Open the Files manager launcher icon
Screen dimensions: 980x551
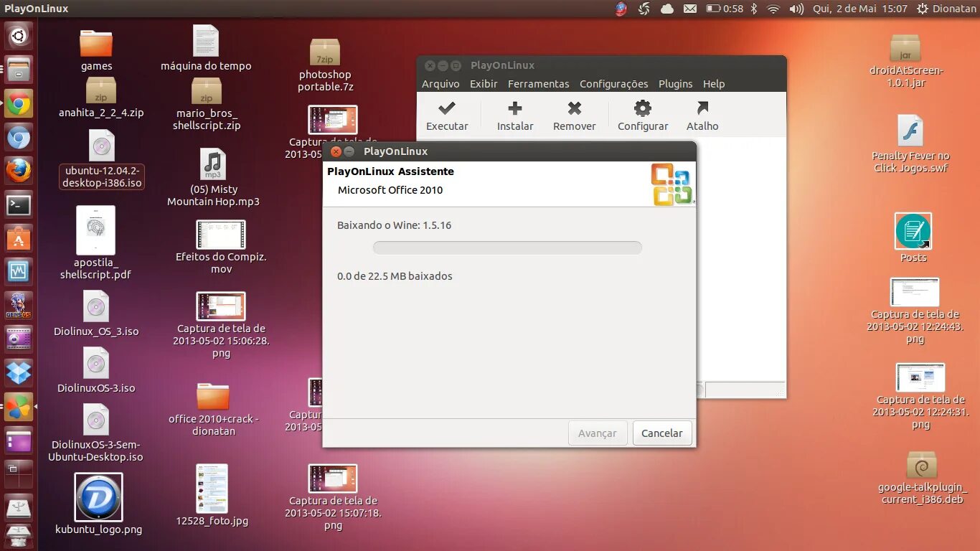point(19,70)
